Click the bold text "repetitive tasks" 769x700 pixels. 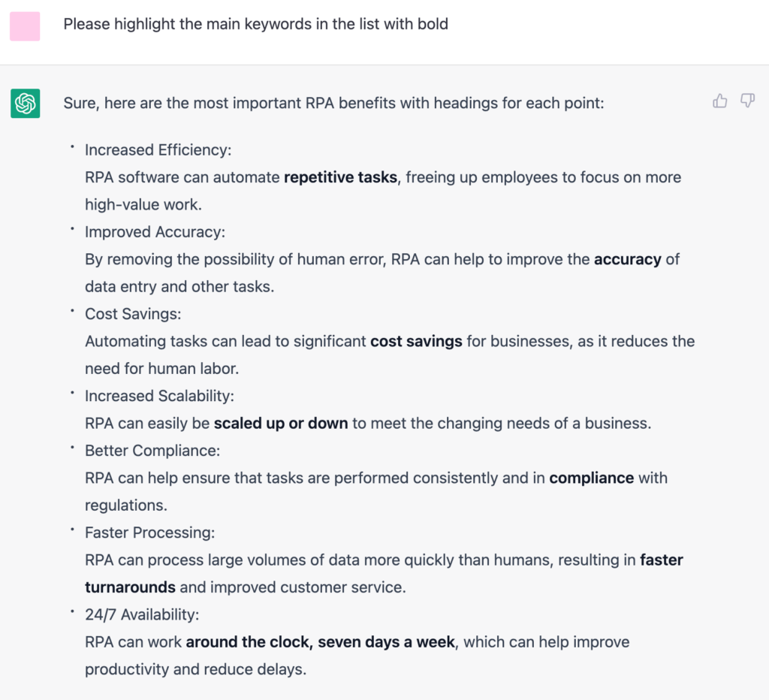[x=340, y=177]
